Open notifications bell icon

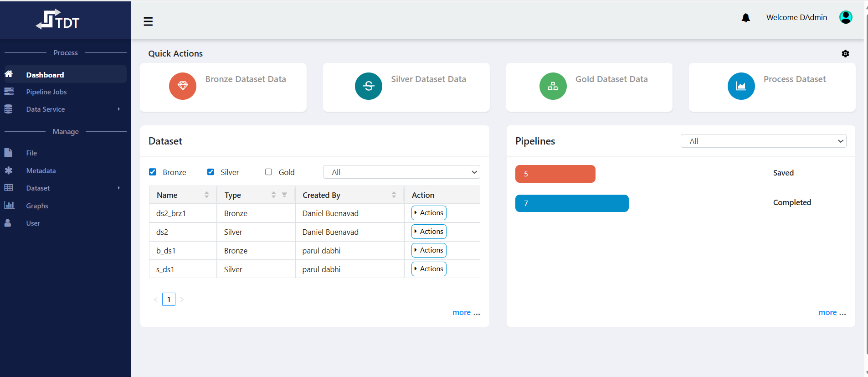click(x=745, y=18)
